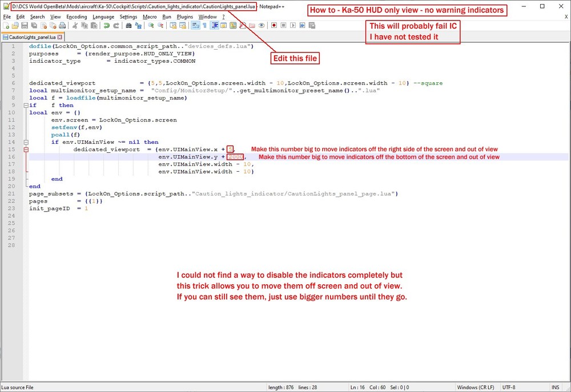This screenshot has width=571, height=392.
Task: Toggle synchronized horizontal scrolling
Action: coord(183,26)
